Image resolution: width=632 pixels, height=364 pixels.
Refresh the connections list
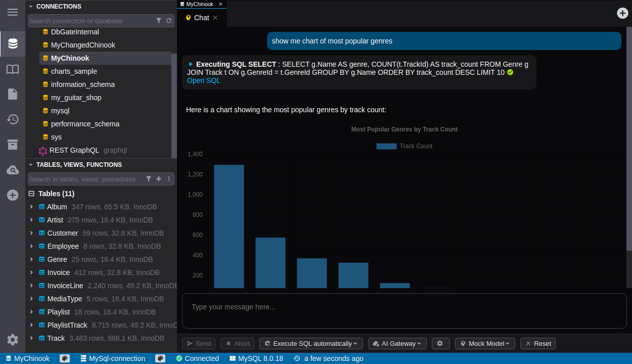(x=169, y=21)
